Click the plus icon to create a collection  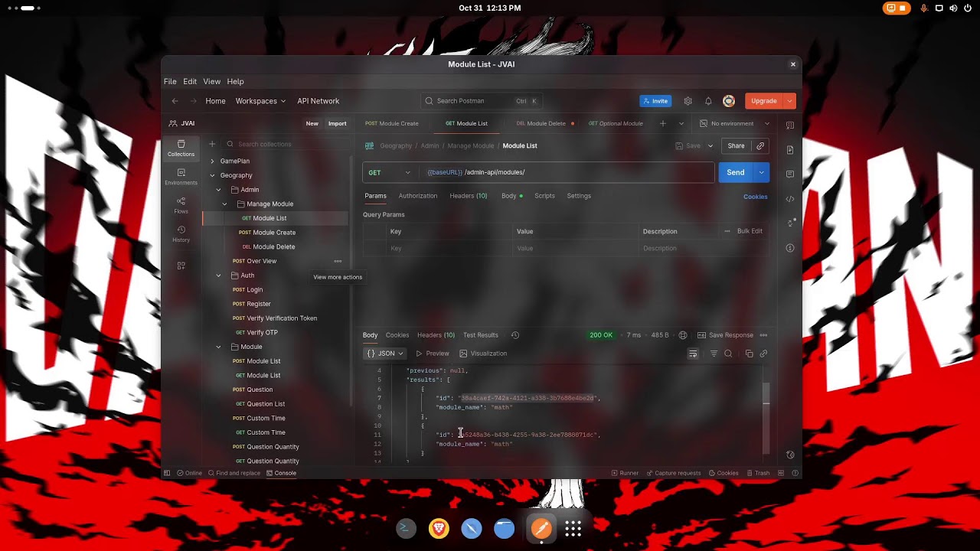pyautogui.click(x=213, y=144)
